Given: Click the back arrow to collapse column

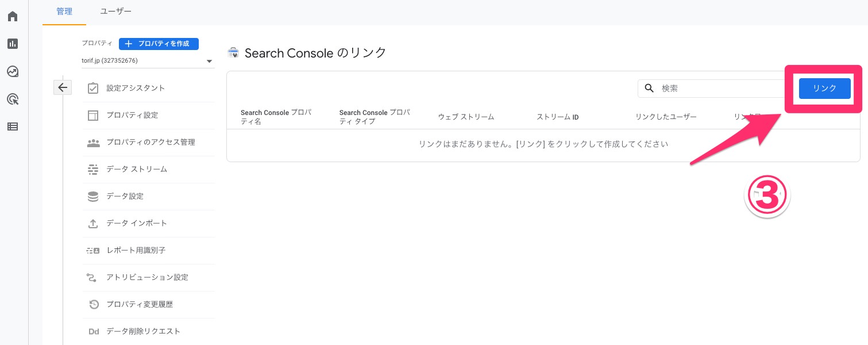Looking at the screenshot, I should [x=63, y=87].
